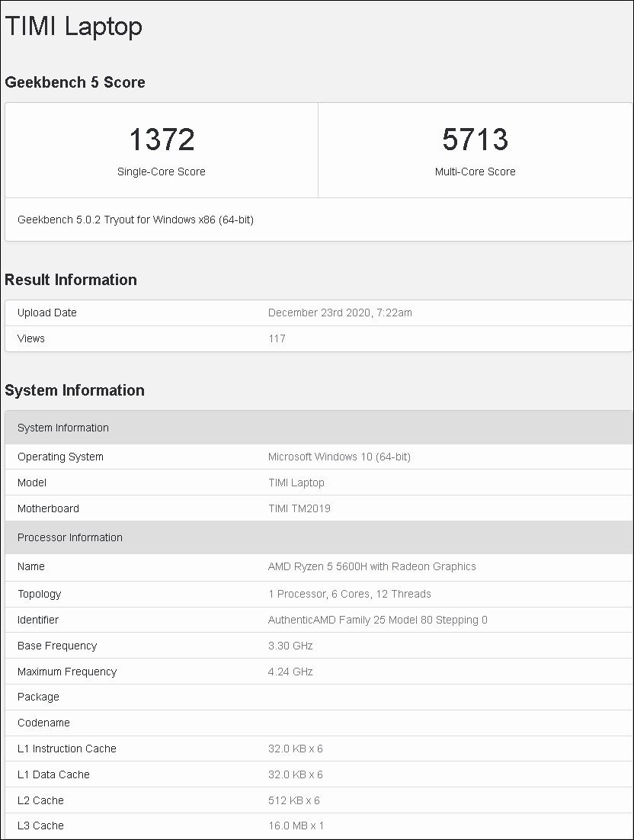Select the 16.0 MB x 1 L3 cache value
634x840 pixels.
(296, 826)
